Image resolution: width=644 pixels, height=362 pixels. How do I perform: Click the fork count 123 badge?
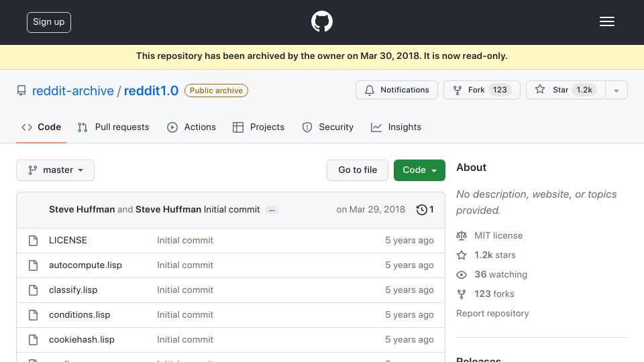[x=500, y=90]
